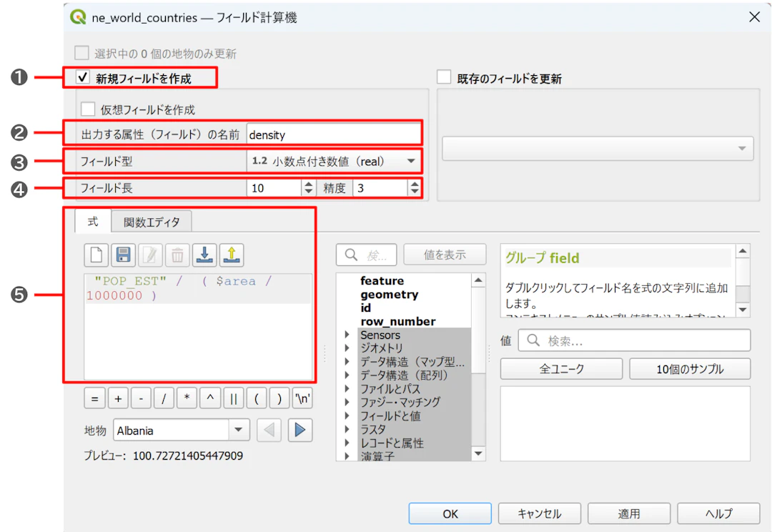Screen dimensions: 772x532
Task: Import expressions with the download arrow icon
Action: pyautogui.click(x=204, y=255)
